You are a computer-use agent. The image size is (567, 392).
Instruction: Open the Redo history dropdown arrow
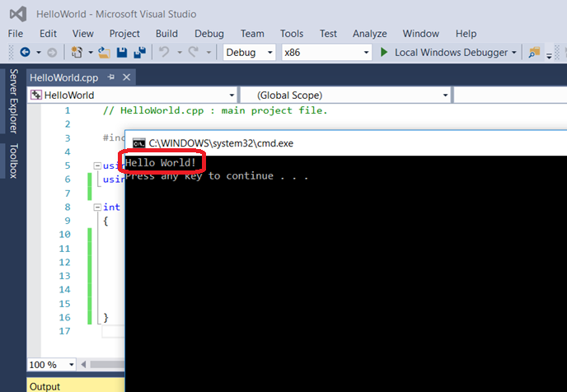pyautogui.click(x=209, y=53)
